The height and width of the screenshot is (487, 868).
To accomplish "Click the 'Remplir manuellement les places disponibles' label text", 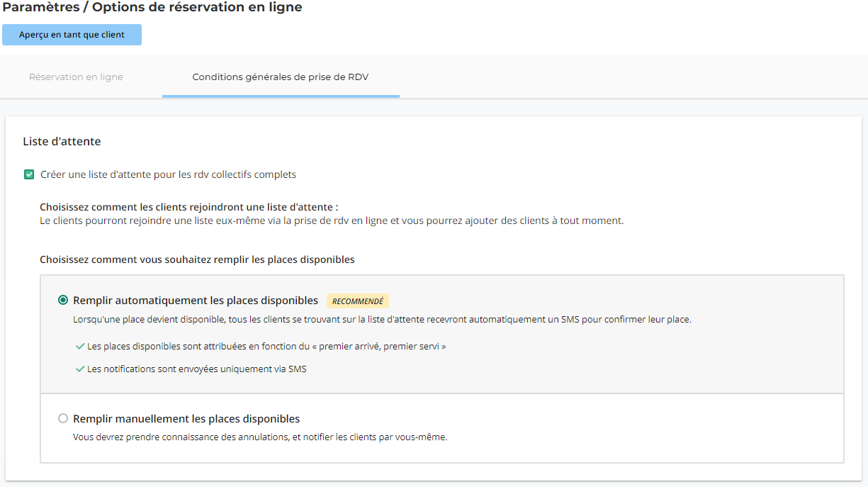I will [x=186, y=419].
